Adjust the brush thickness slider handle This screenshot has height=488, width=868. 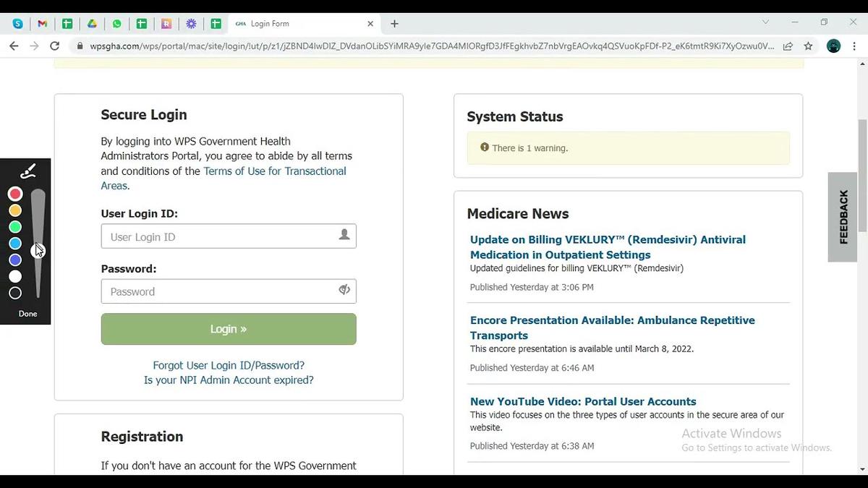coord(37,249)
